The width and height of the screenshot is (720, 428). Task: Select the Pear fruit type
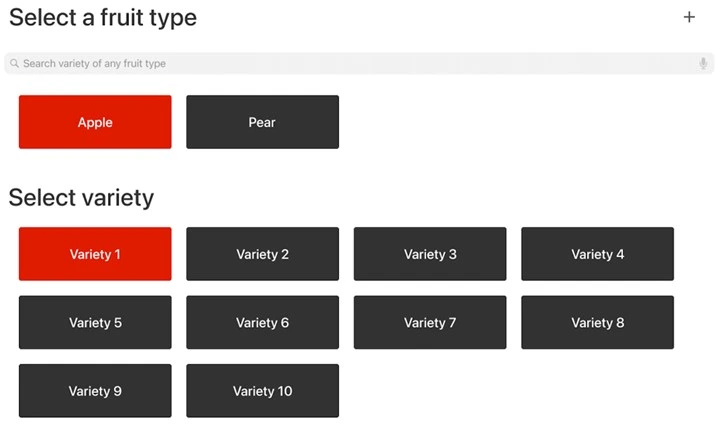(x=262, y=122)
